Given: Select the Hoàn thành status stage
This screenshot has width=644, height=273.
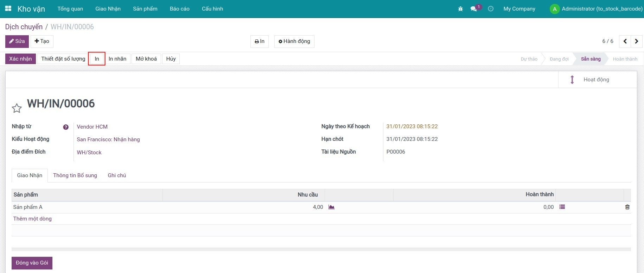Looking at the screenshot, I should tap(625, 59).
